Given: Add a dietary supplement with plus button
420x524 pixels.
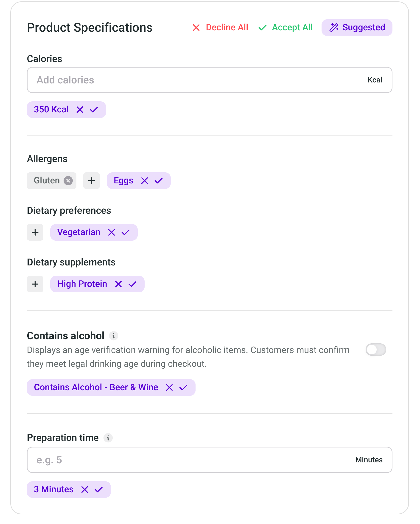Looking at the screenshot, I should click(x=35, y=284).
